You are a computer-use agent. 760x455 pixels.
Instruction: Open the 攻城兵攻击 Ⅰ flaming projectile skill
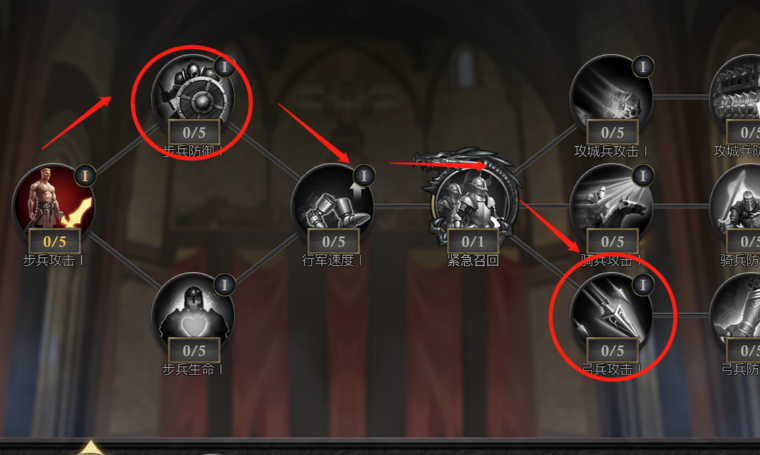tap(612, 96)
